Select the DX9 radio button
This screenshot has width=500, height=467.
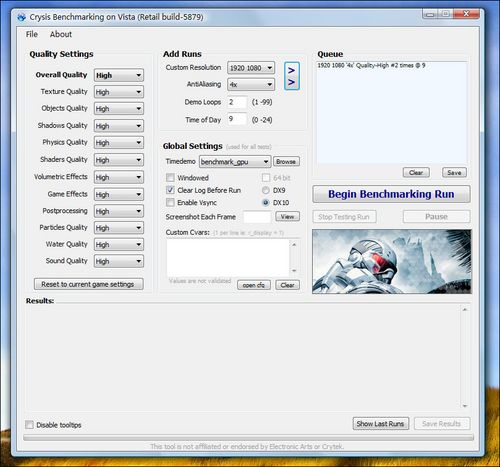coord(266,190)
